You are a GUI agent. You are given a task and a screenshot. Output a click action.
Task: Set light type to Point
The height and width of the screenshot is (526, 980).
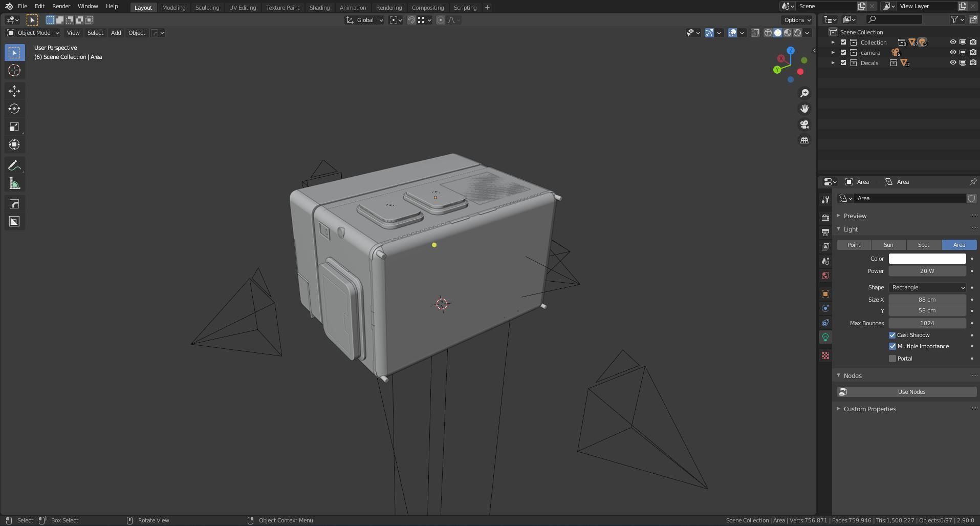coord(854,245)
